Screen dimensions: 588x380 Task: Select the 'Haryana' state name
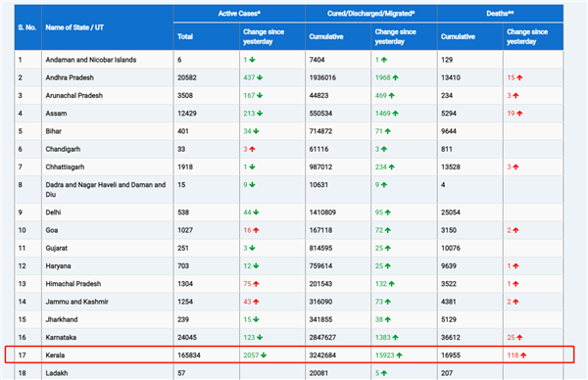pos(58,266)
